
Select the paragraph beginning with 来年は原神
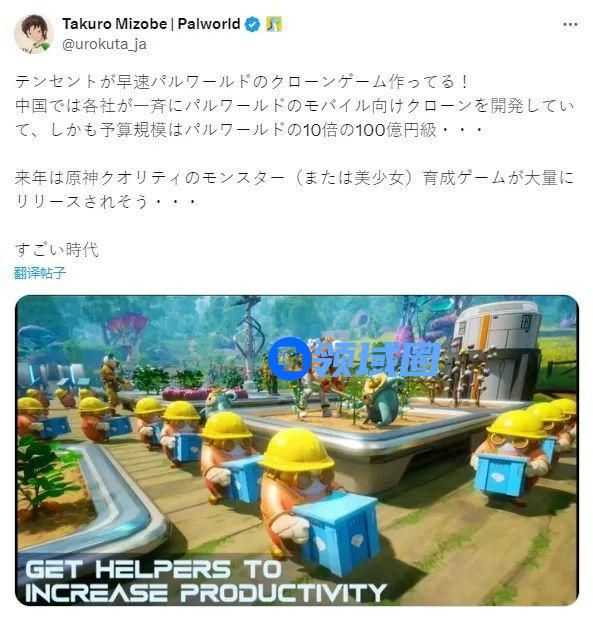pos(295,189)
